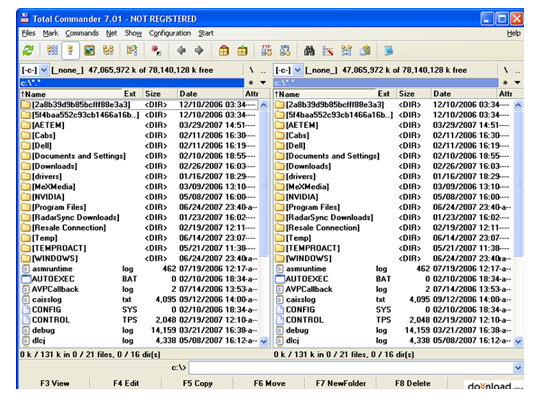Open right panel directory hotlist star button
The width and height of the screenshot is (542, 402).
pyautogui.click(x=505, y=83)
